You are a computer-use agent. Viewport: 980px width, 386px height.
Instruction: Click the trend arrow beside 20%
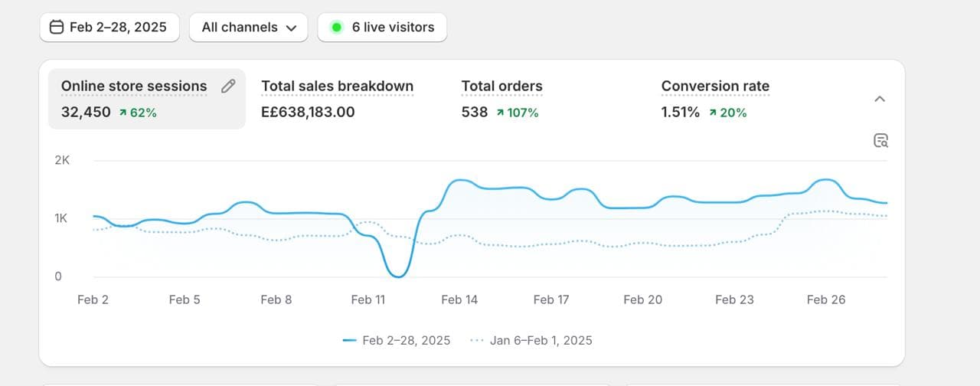click(x=712, y=113)
